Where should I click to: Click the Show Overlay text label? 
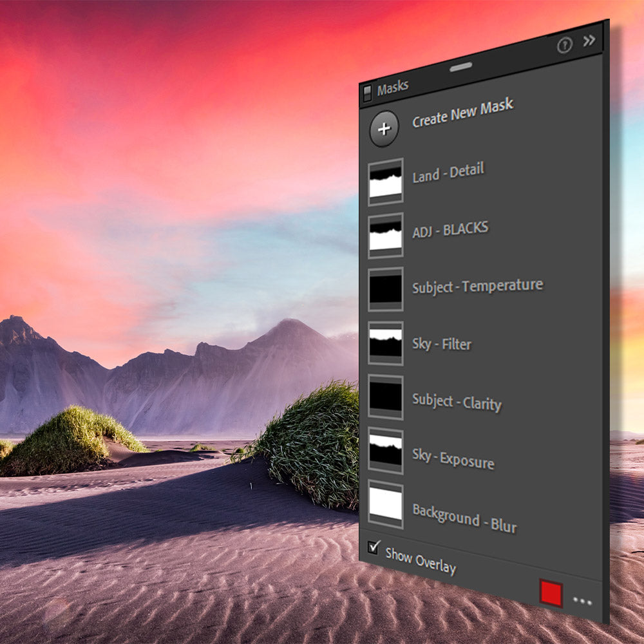click(x=421, y=560)
